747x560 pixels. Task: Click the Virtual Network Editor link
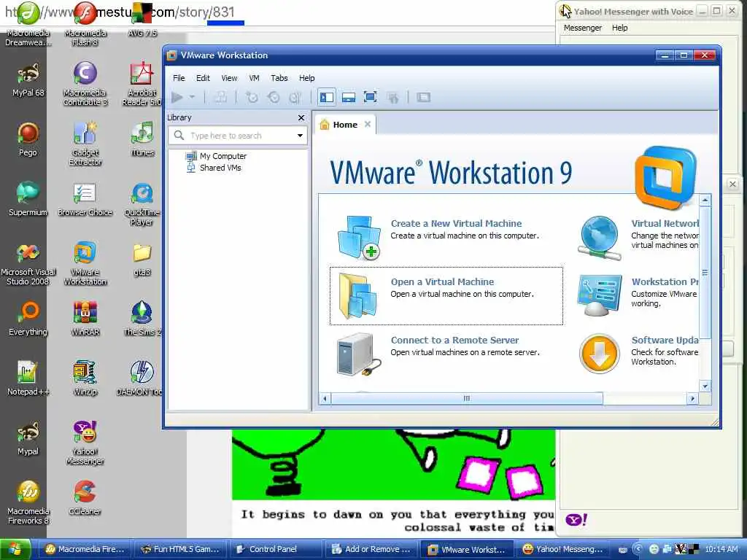click(665, 223)
